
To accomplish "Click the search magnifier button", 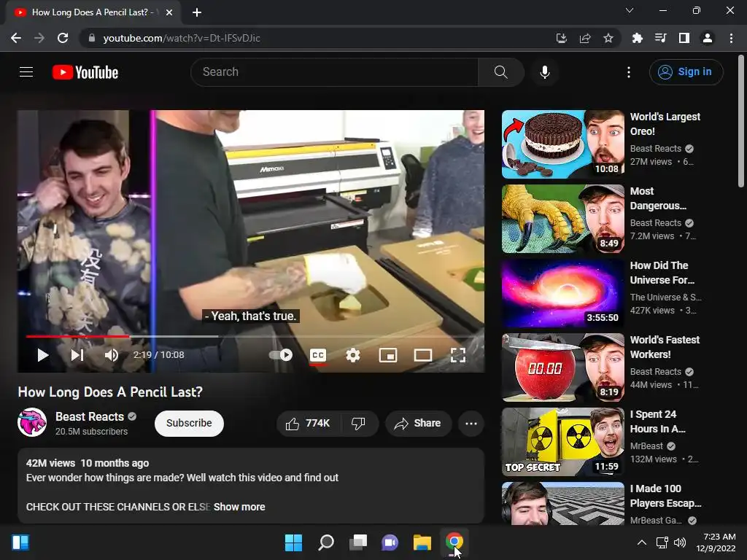I will 501,72.
